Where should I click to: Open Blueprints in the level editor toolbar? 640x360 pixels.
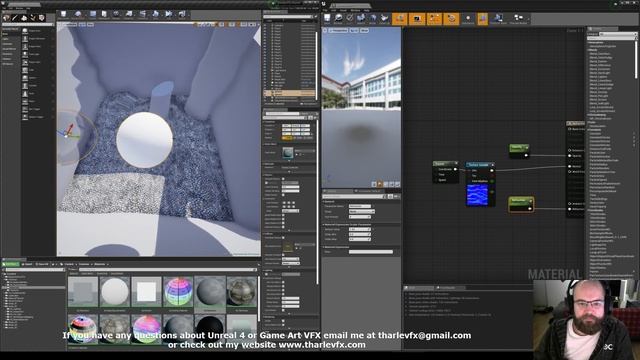click(x=129, y=15)
